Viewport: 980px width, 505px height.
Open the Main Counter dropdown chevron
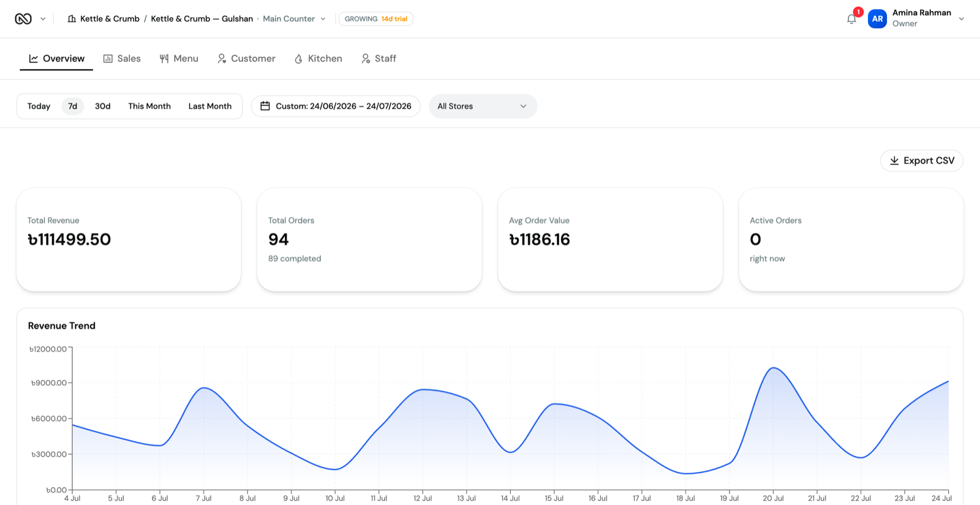pos(323,19)
